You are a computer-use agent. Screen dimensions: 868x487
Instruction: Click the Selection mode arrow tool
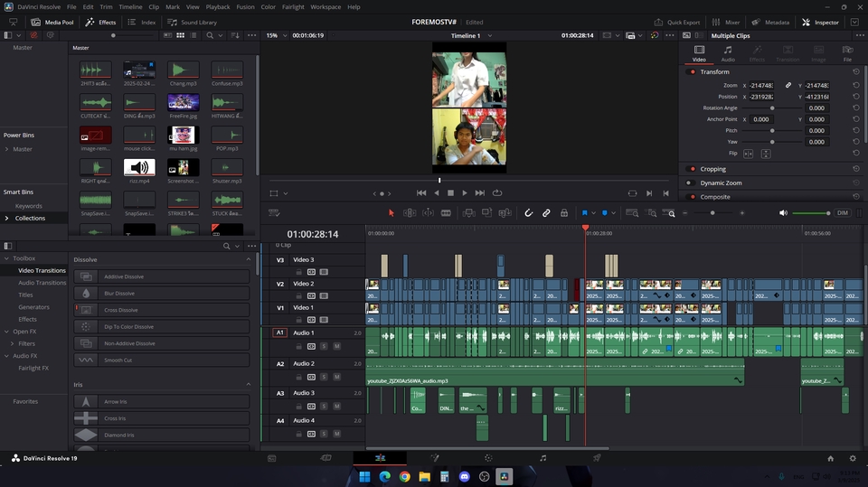click(x=392, y=213)
